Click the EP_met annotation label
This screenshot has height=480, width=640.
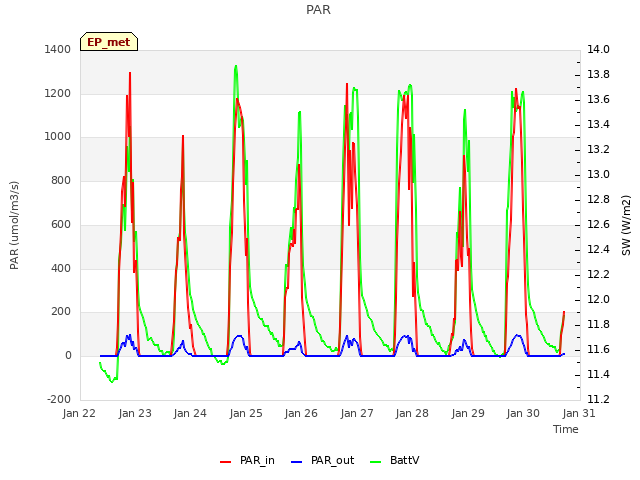pyautogui.click(x=109, y=42)
